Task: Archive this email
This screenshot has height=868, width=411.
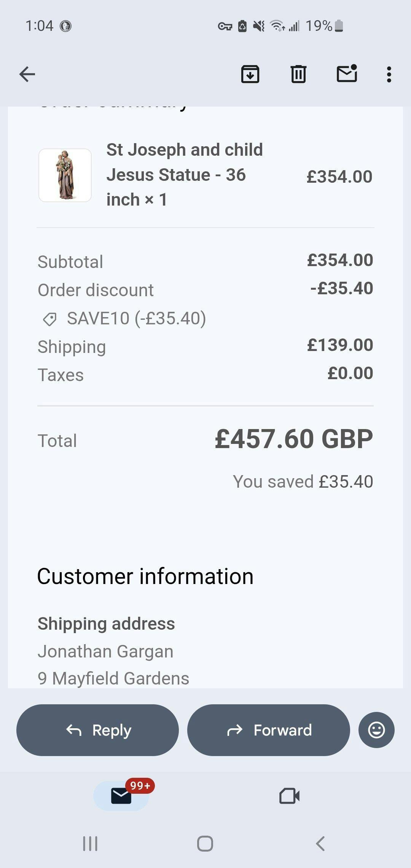Action: [250, 74]
